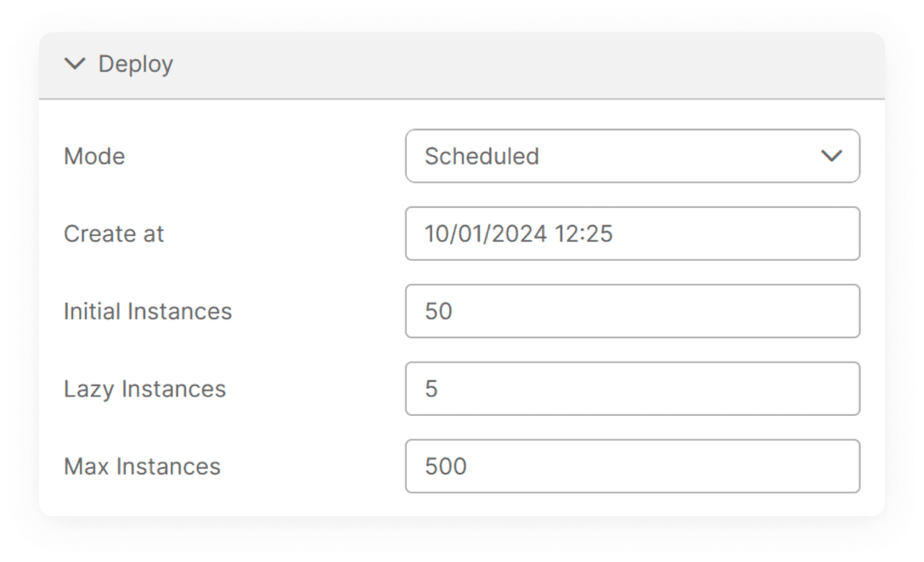Select the Scheduled text in Mode
The height and width of the screenshot is (562, 924).
point(482,156)
